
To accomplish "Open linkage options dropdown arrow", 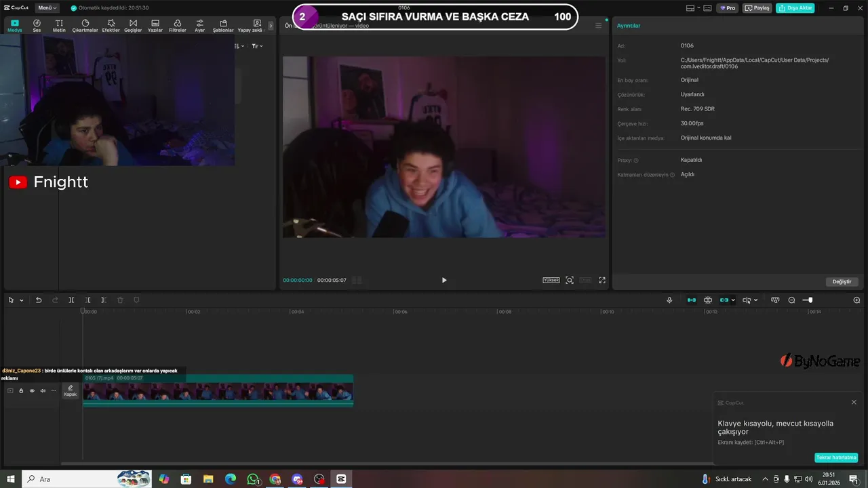I will (x=733, y=300).
